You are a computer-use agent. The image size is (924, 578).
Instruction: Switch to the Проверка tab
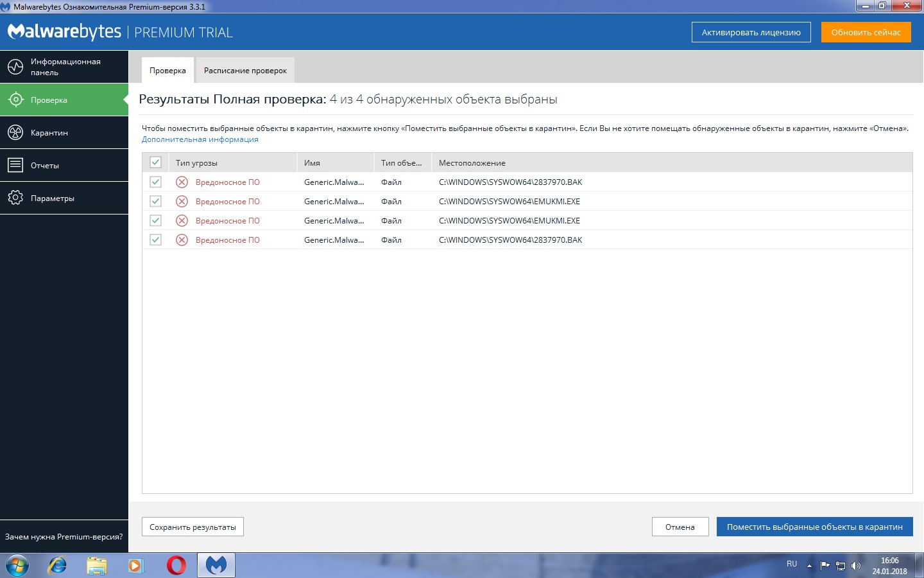tap(167, 70)
